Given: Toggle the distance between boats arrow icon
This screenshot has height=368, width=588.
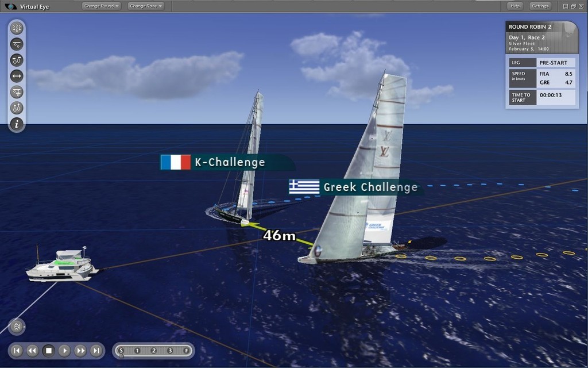Looking at the screenshot, I should point(17,75).
